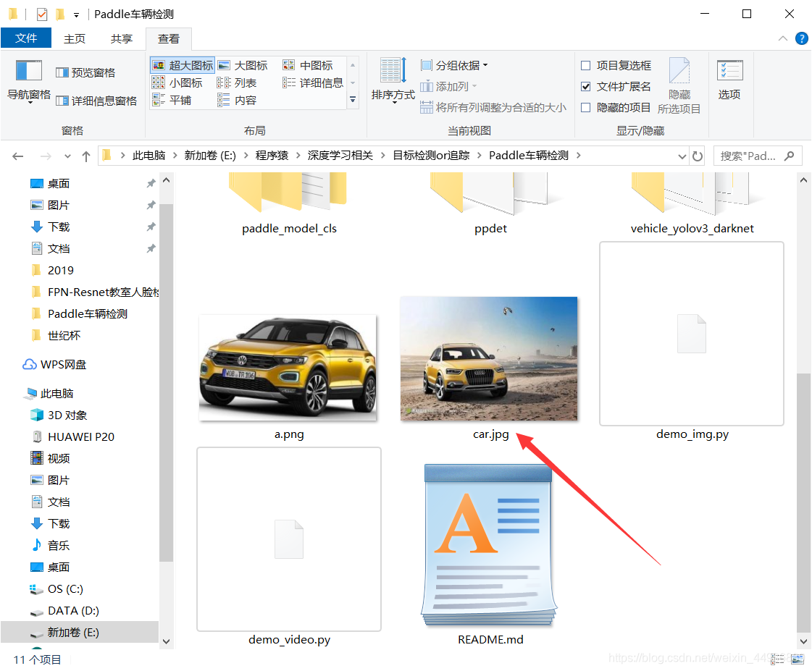
Task: Select Details (详细信息) layout
Action: click(x=313, y=83)
